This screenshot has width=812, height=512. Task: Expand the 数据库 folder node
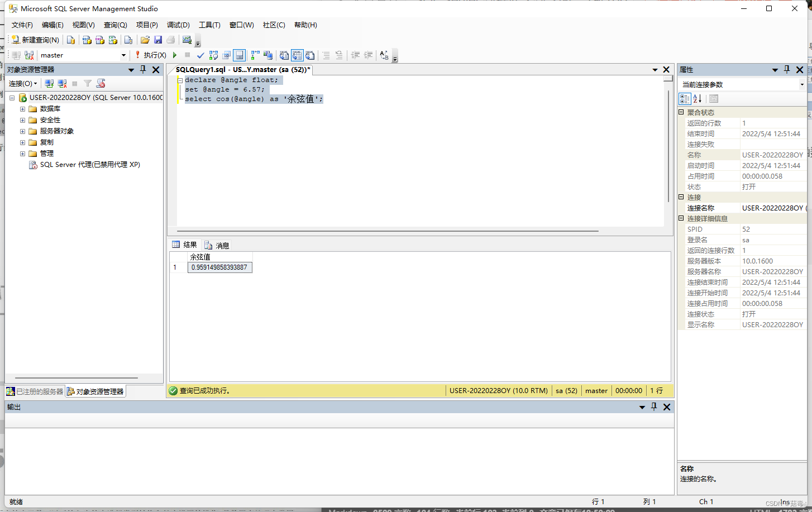[22, 109]
